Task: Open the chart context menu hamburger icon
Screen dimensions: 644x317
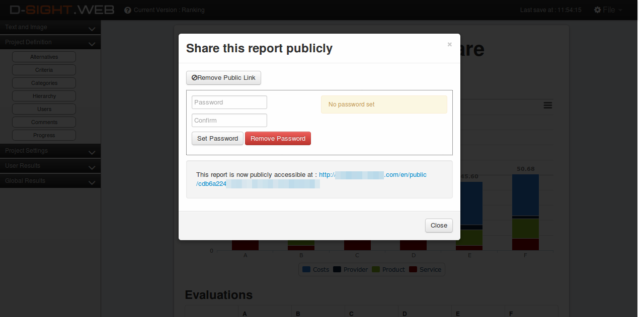Action: tap(548, 105)
